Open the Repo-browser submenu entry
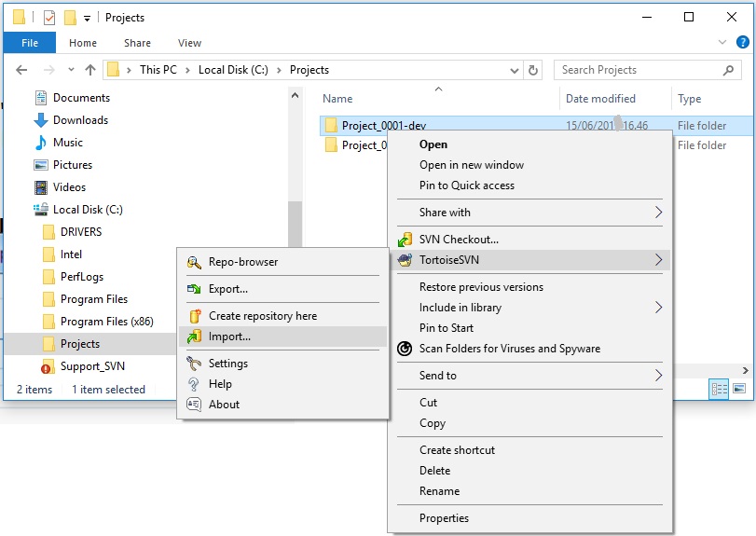Screen dimensions: 756x536 283,262
